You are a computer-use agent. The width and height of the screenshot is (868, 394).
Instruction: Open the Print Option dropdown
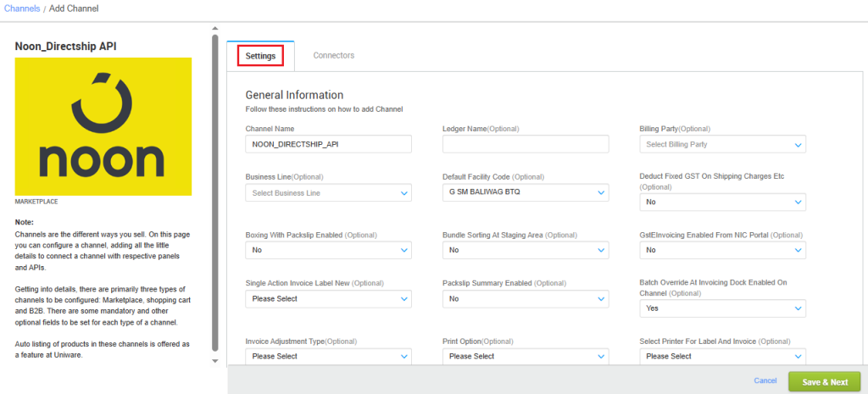pos(526,357)
